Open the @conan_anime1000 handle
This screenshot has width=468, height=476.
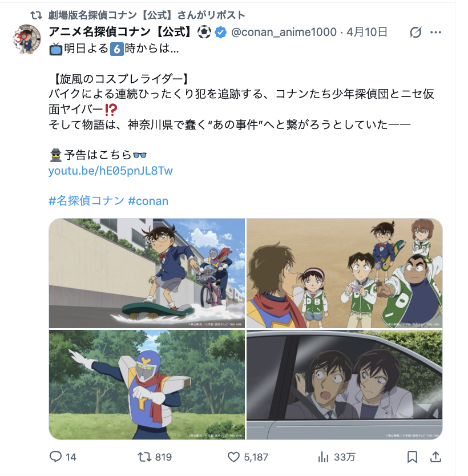(284, 32)
